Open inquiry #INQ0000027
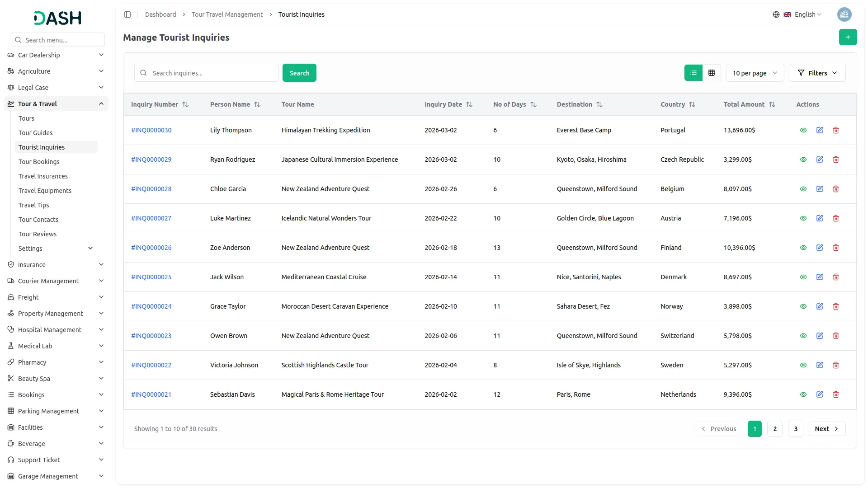Viewport: 868px width, 488px height. (151, 218)
